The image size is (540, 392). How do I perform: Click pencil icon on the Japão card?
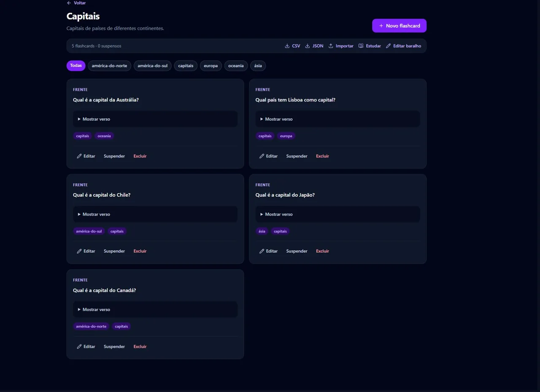pos(262,251)
